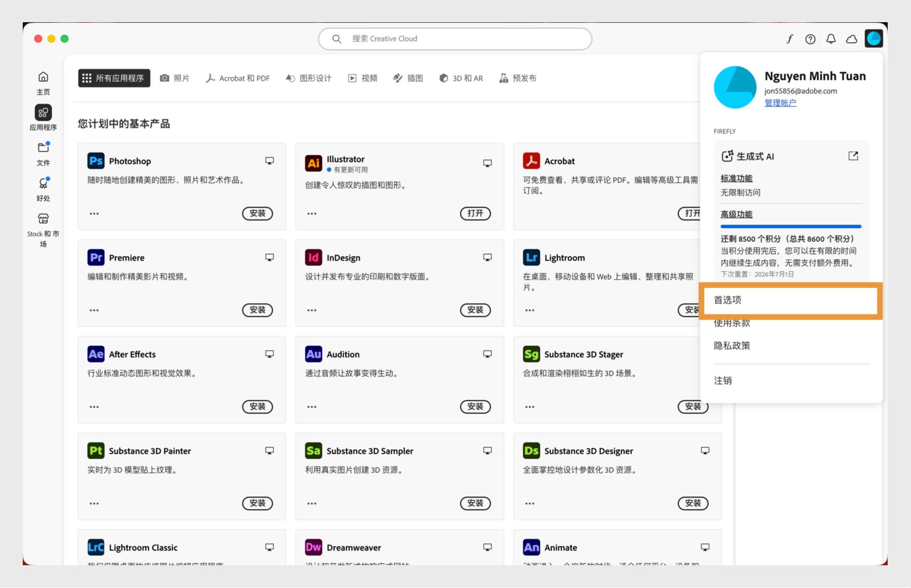Click the 有更新可用 status under Illustrator
Viewport: 911px width, 588px height.
pyautogui.click(x=348, y=170)
